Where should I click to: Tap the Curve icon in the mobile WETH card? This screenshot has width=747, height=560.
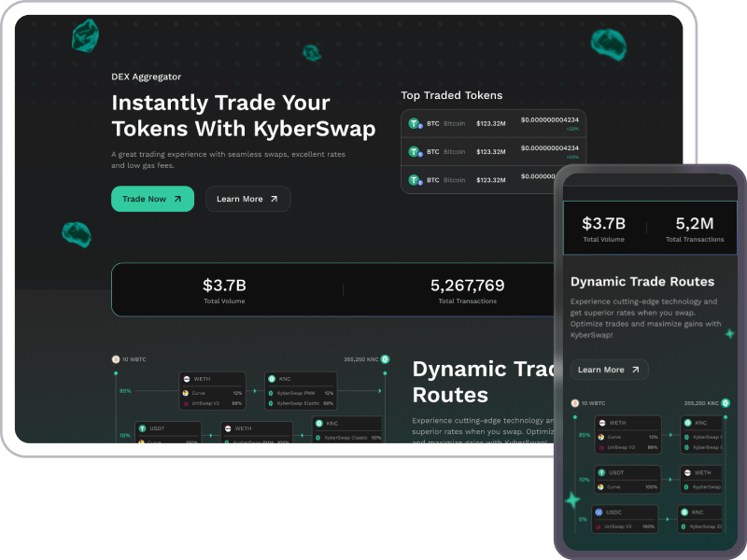(x=600, y=437)
